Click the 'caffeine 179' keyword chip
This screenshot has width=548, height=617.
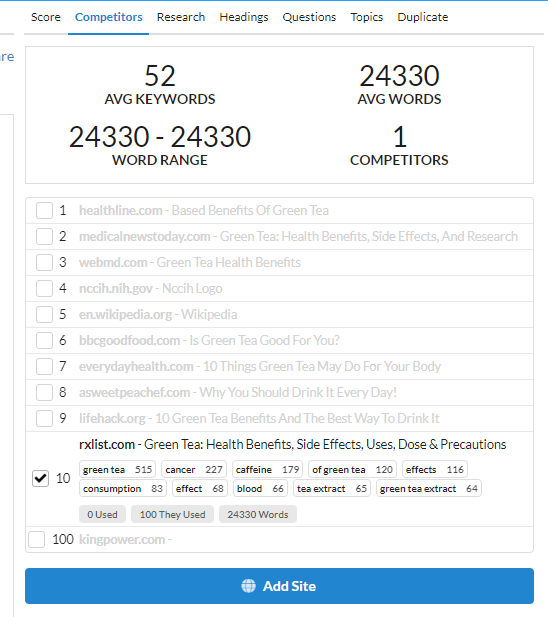point(267,469)
